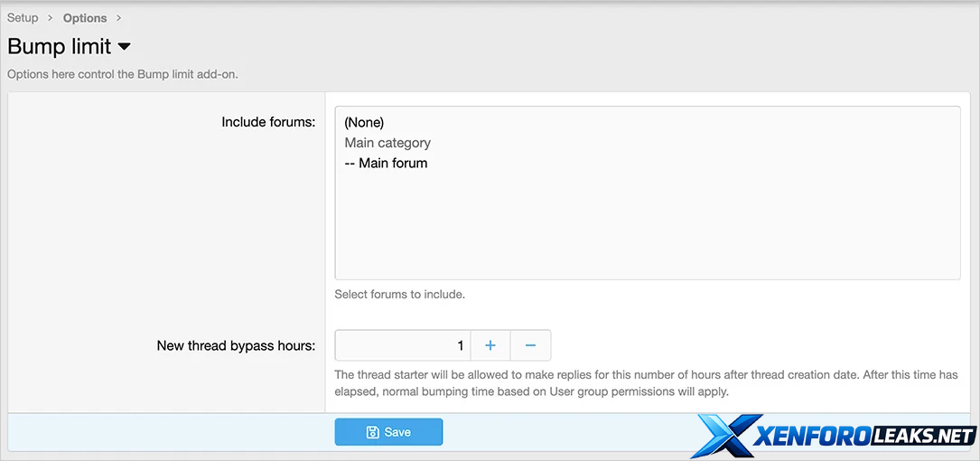Expand the Bump limit title dropdown arrow
The image size is (980, 461).
(125, 47)
